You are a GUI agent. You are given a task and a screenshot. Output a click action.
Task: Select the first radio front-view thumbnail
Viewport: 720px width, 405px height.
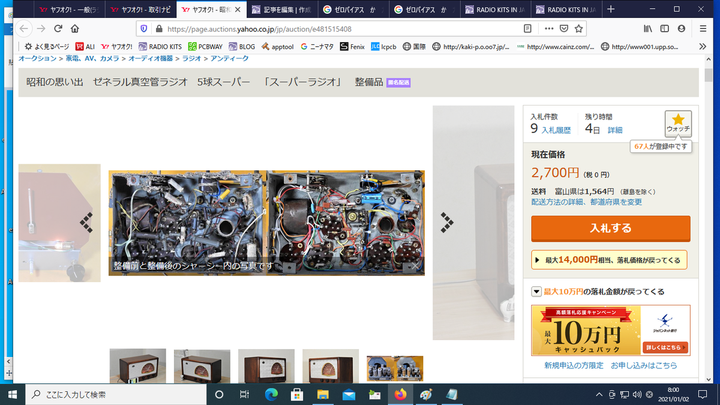tap(137, 366)
